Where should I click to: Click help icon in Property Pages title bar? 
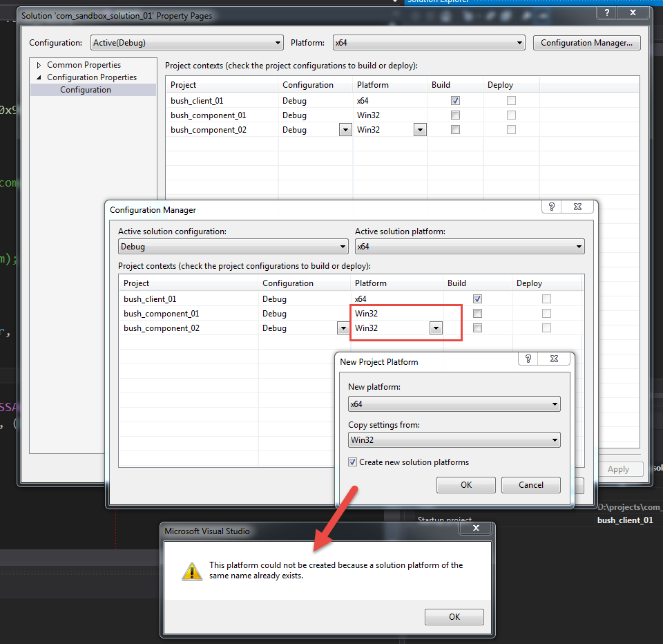607,13
